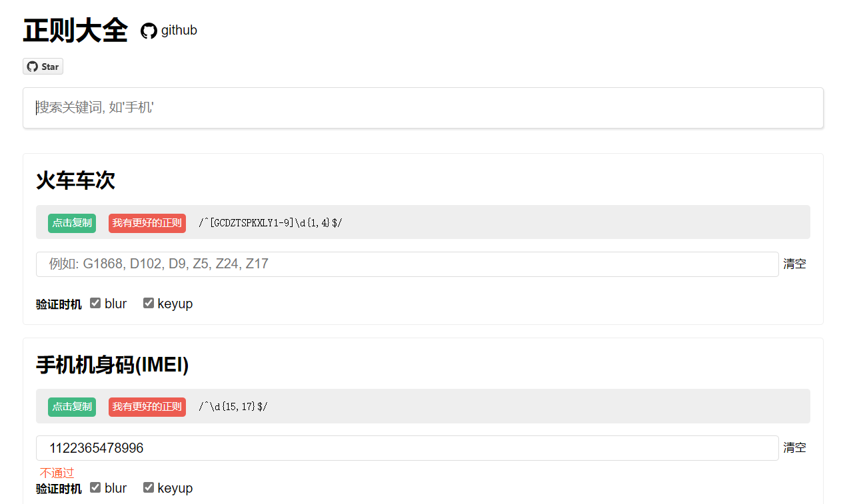This screenshot has height=504, width=851.
Task: Click the 手机机身码(IMEI) section heading
Action: 113,365
